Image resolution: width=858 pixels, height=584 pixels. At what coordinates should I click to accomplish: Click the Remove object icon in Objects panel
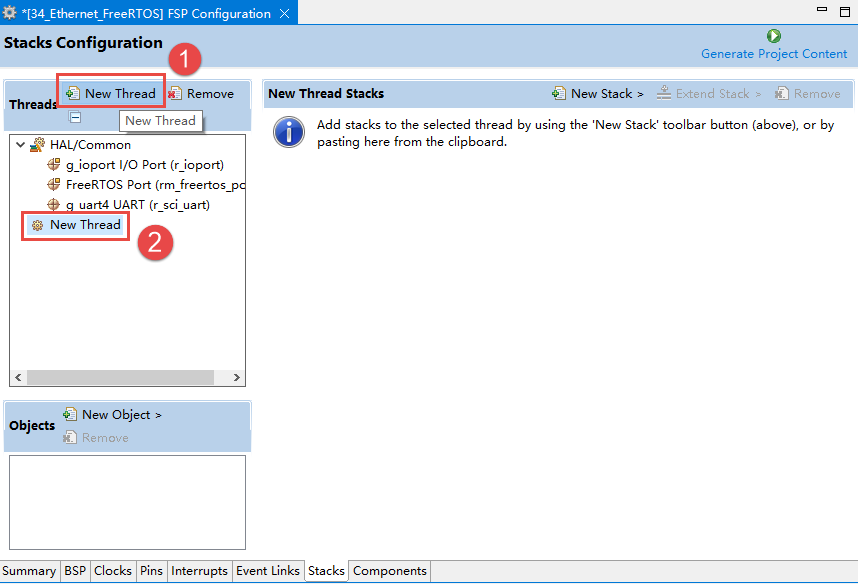(70, 437)
